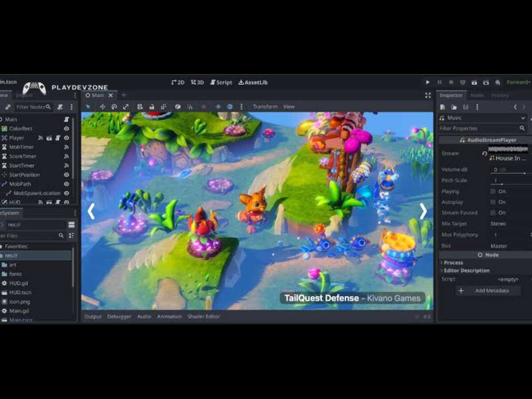This screenshot has height=399, width=532.
Task: Toggle visibility of ColorRect node
Action: point(66,129)
